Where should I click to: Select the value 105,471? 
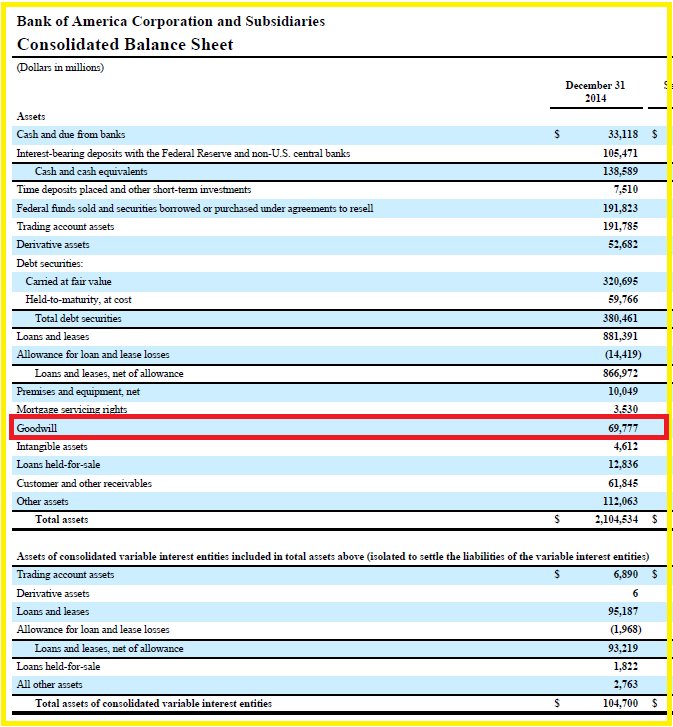coord(620,153)
